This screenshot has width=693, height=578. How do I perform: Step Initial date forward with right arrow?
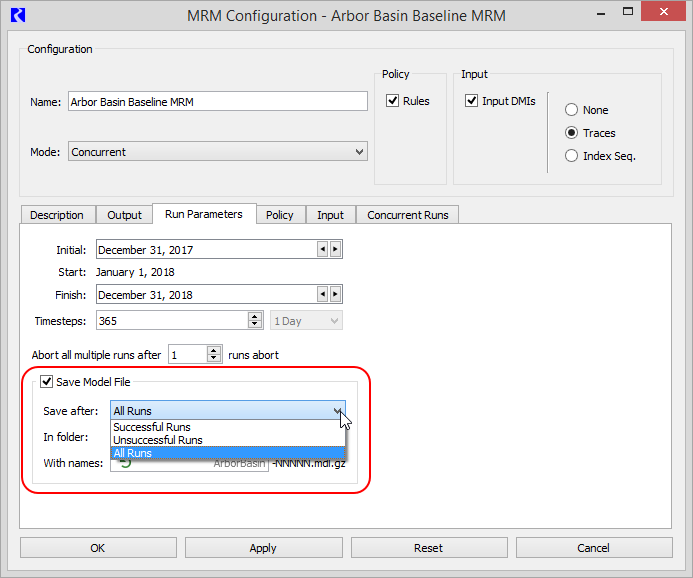tap(336, 250)
